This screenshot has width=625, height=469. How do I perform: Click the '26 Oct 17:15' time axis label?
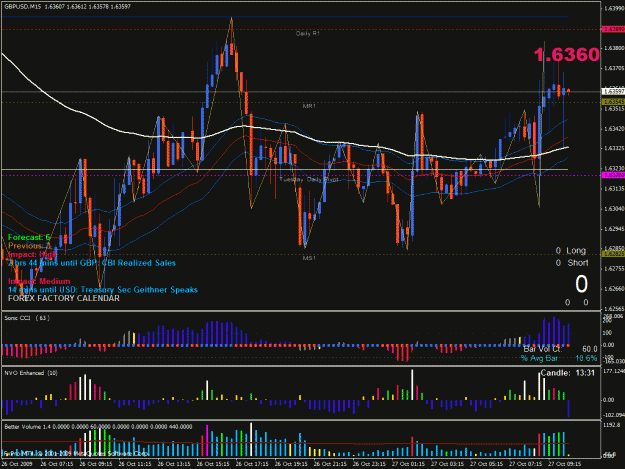tap(252, 464)
